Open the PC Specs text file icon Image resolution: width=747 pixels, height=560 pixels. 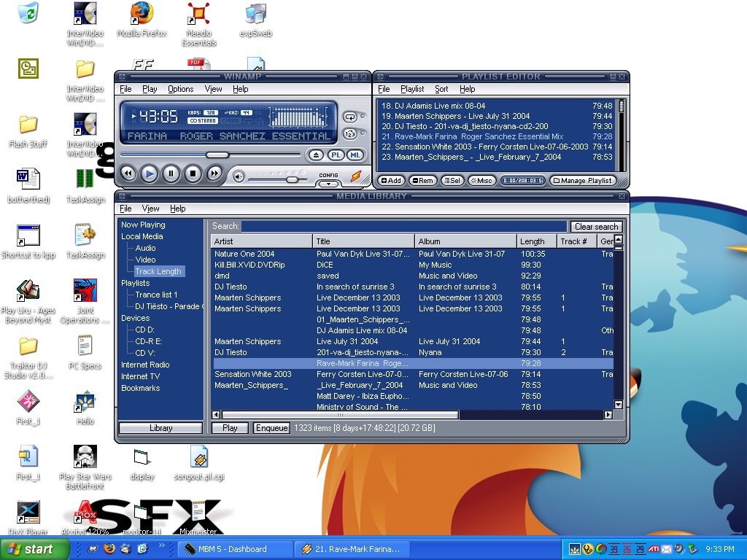click(x=85, y=352)
